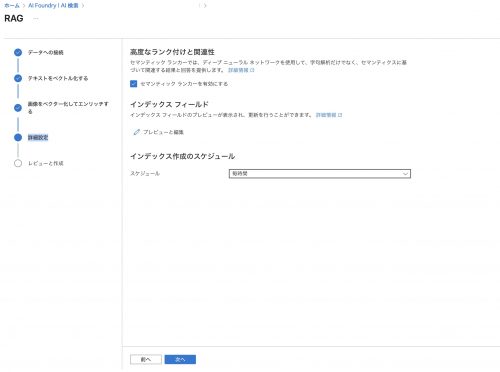The height and width of the screenshot is (372, 500).
Task: Click the empty circle of the レビューと作成 step
Action: [x=18, y=163]
